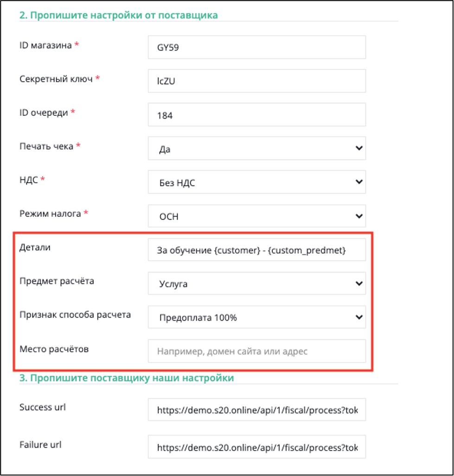
Task: Click the Место расчётов input field
Action: [x=257, y=351]
